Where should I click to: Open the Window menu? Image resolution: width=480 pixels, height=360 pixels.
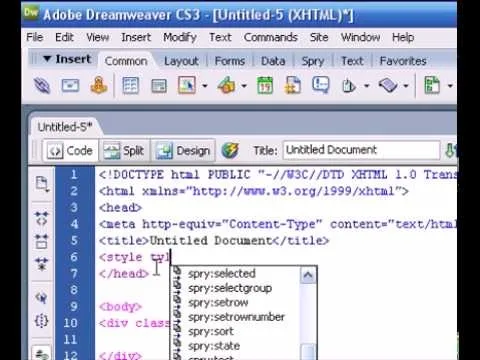(360, 37)
